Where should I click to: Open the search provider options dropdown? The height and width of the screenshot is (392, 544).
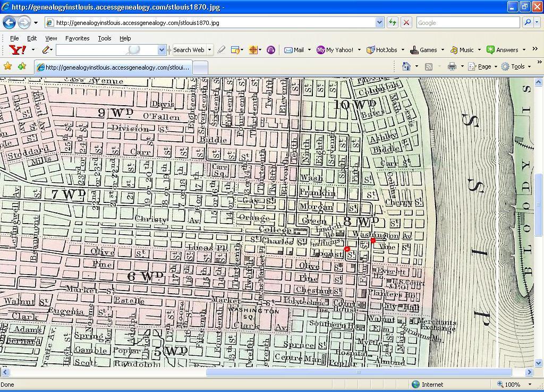tap(537, 22)
